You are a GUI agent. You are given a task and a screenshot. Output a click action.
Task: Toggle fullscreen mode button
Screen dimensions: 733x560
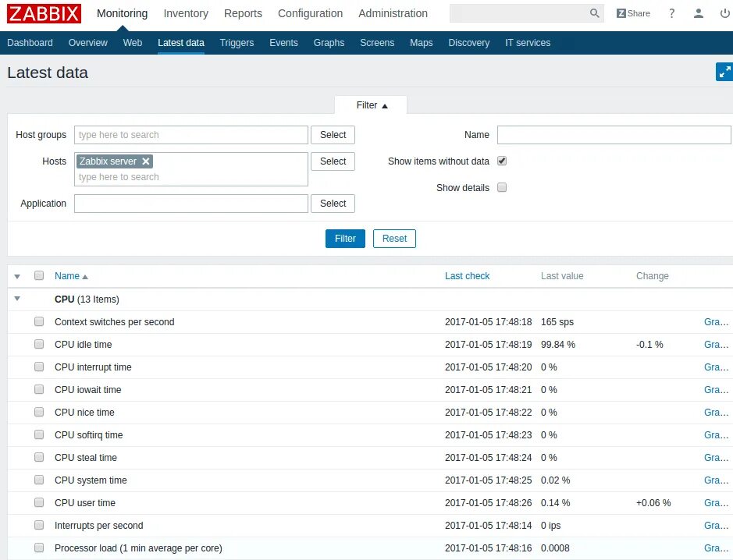(724, 72)
